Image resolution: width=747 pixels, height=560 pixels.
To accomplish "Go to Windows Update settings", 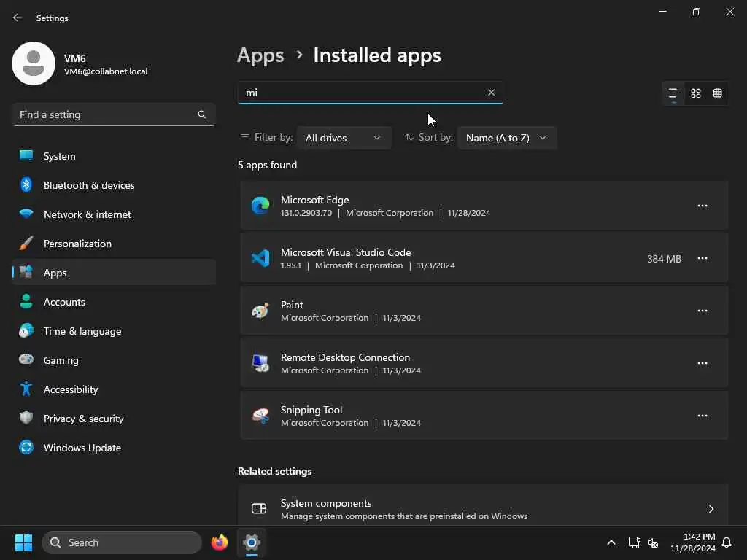I will [x=82, y=448].
